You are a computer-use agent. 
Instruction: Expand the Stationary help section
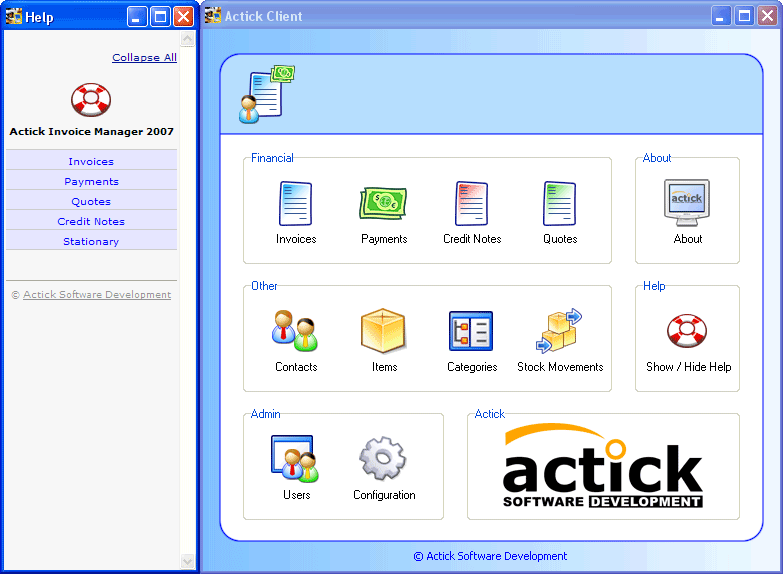[x=91, y=241]
